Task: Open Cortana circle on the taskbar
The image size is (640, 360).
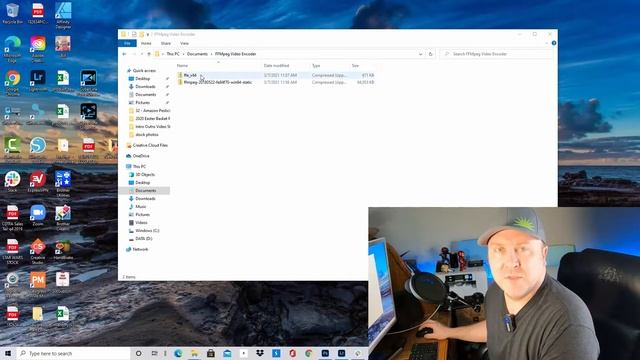Action: coord(138,353)
